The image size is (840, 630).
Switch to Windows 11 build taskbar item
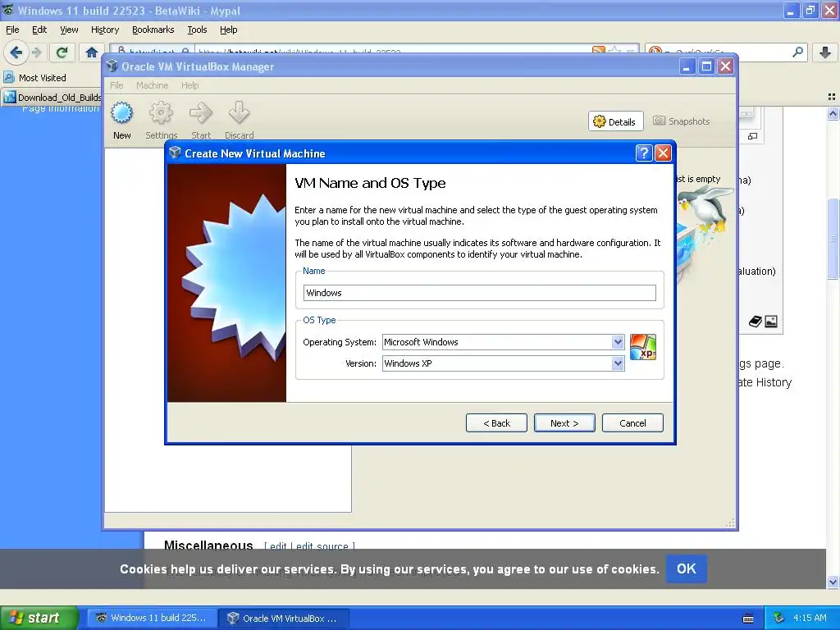(152, 618)
